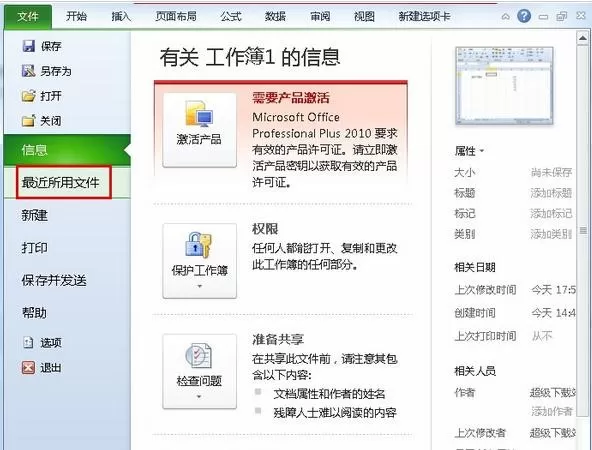Click the 残障人士难以阅读的内容 list item
The image size is (592, 450).
pyautogui.click(x=335, y=412)
